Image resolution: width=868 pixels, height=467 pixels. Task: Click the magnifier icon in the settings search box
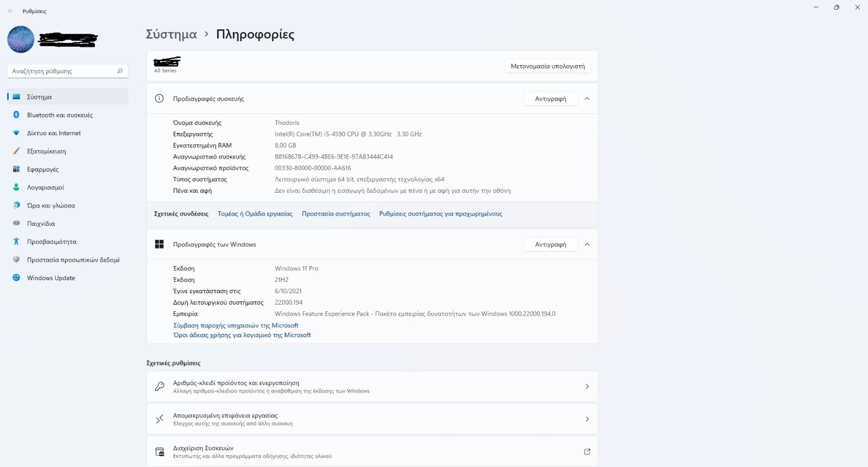tap(120, 71)
